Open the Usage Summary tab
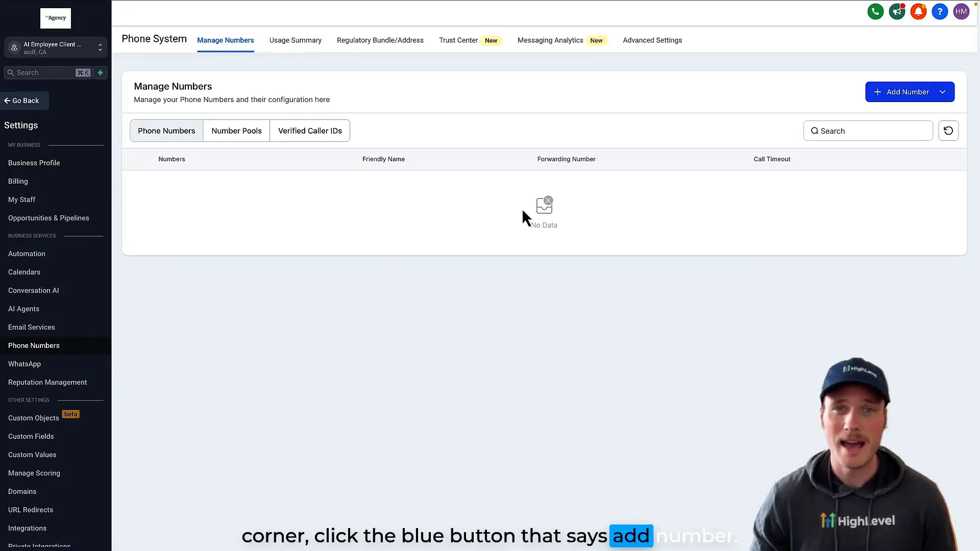This screenshot has height=551, width=980. [296, 40]
